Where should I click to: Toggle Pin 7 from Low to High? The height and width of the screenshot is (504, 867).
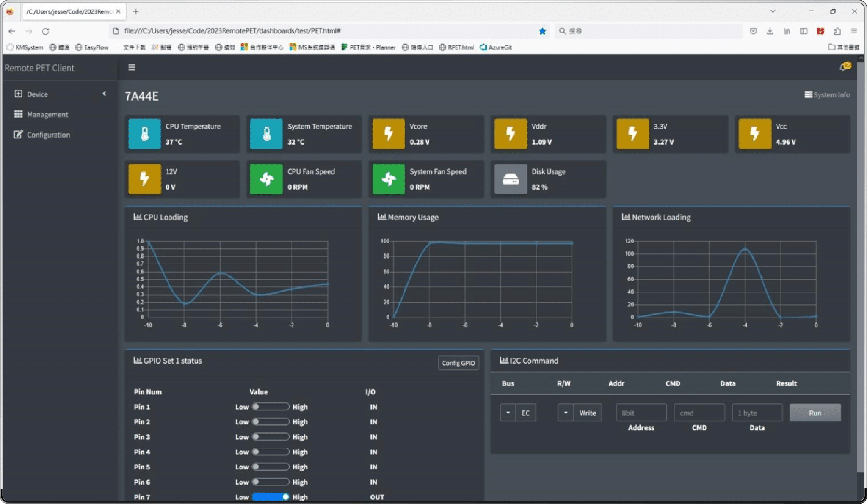270,496
